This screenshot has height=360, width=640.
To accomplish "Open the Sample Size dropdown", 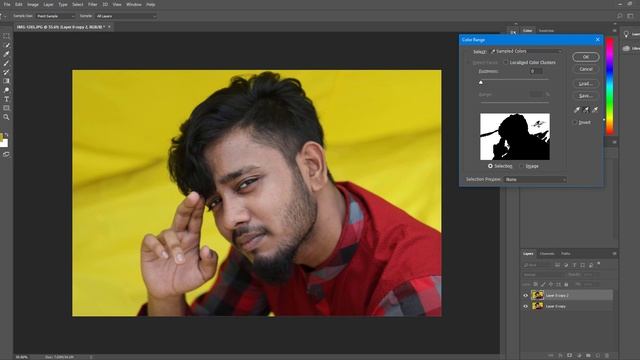I will [55, 16].
